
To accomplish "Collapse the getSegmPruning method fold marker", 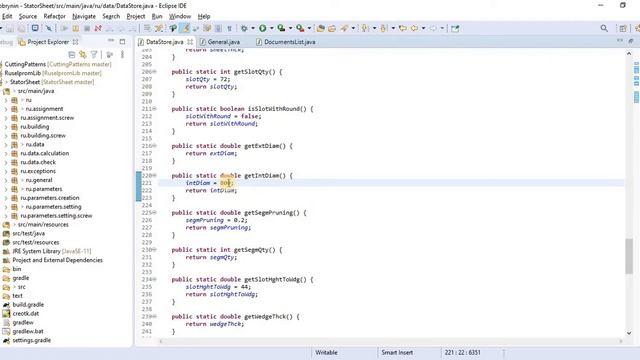I will click(155, 213).
